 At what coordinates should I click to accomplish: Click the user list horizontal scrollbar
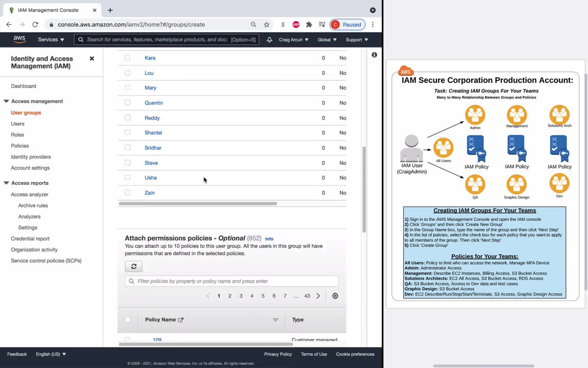(x=198, y=203)
